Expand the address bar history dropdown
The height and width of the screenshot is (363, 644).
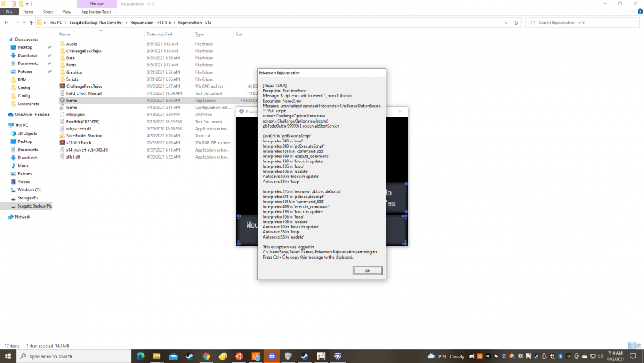pyautogui.click(x=506, y=23)
